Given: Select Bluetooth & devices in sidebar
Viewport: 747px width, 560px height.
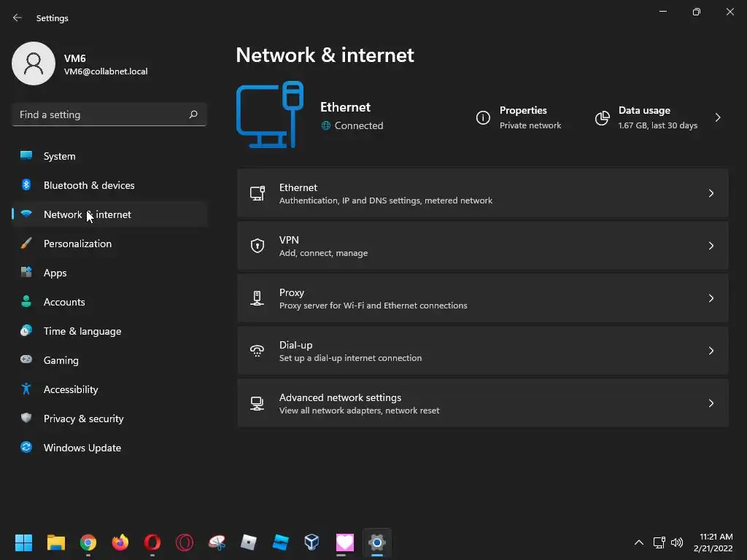Looking at the screenshot, I should click(x=89, y=185).
